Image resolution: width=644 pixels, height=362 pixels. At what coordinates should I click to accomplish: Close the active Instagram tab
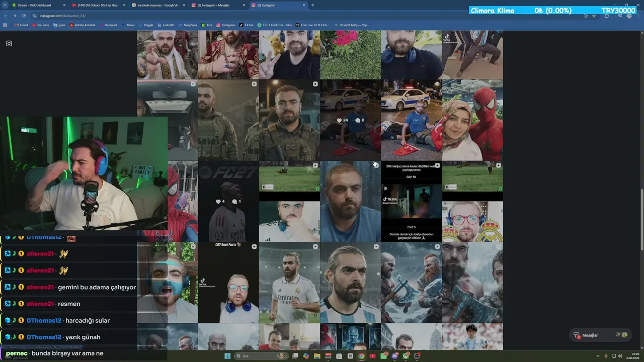(x=303, y=5)
